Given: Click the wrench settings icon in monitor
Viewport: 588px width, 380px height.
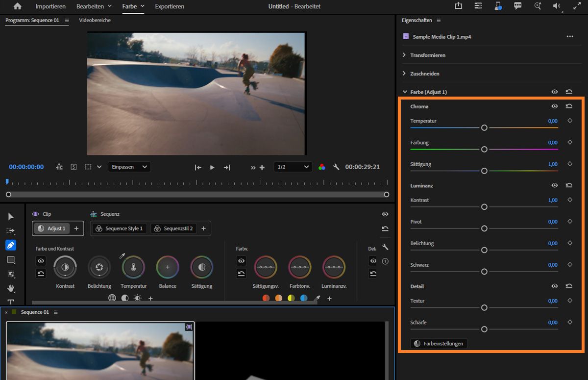Looking at the screenshot, I should tap(336, 167).
